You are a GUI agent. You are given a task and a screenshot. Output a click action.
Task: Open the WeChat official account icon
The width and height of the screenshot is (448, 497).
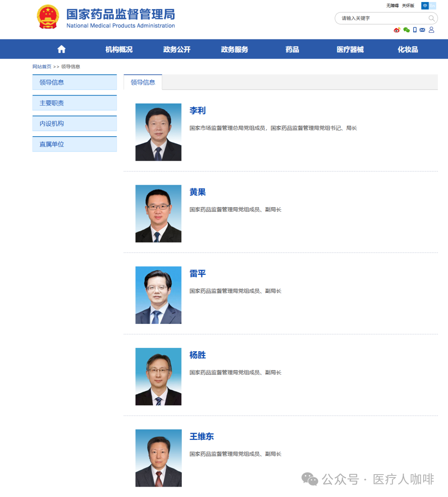[x=406, y=30]
